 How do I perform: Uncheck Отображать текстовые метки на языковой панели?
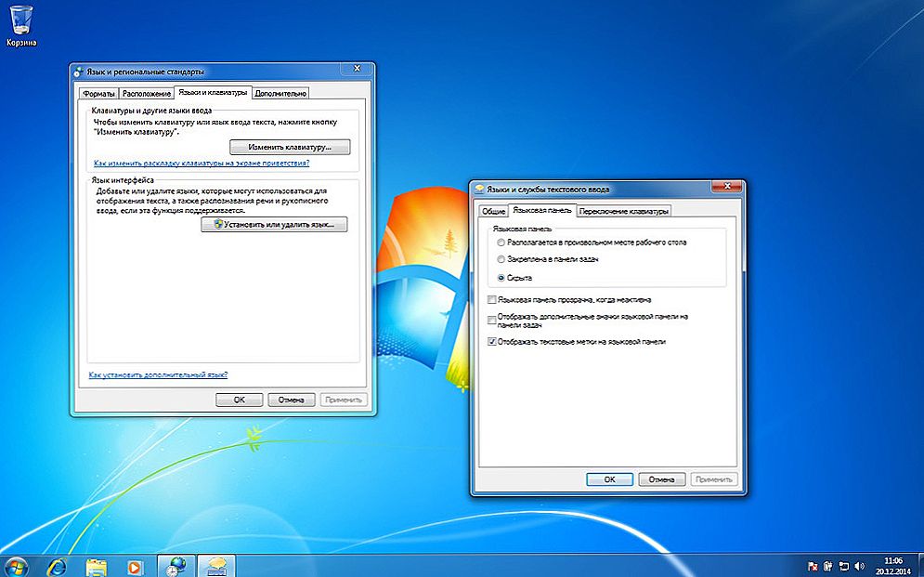tap(492, 341)
